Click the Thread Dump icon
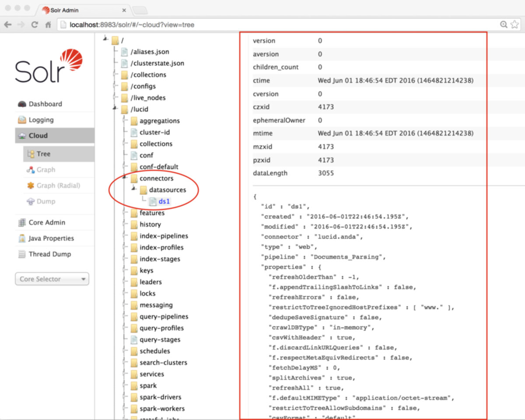Image resolution: width=525 pixels, height=420 pixels. [22, 254]
